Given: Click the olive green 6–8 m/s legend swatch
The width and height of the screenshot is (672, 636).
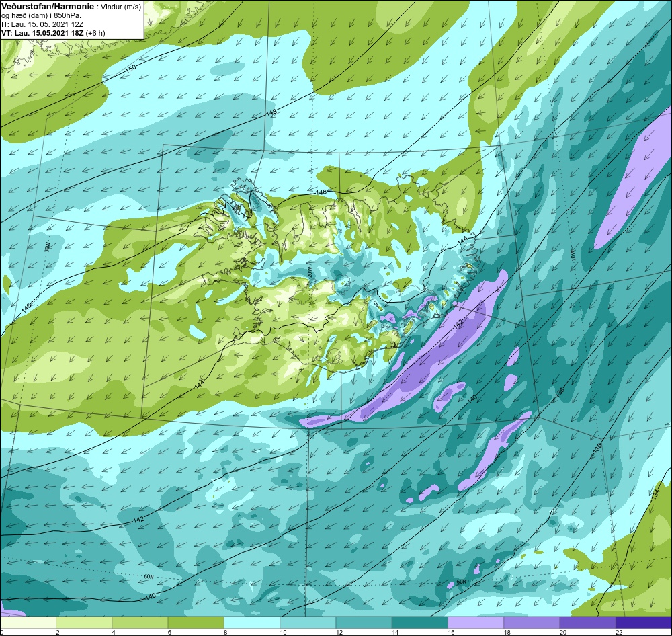Looking at the screenshot, I should click(x=196, y=623).
